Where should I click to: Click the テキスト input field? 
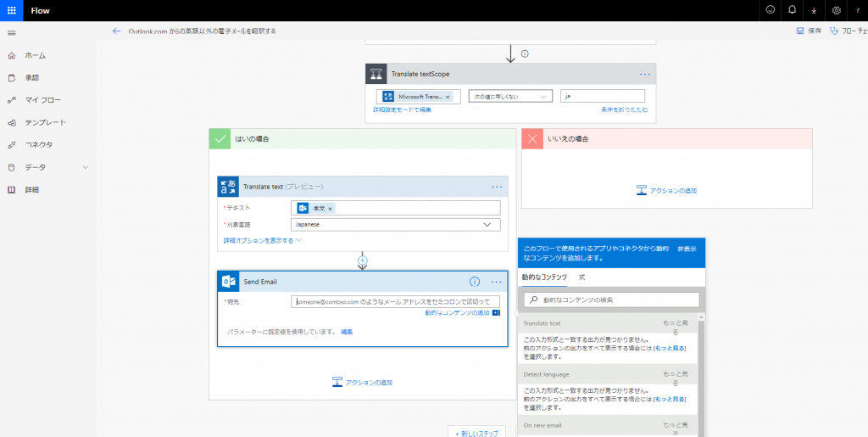(x=395, y=208)
